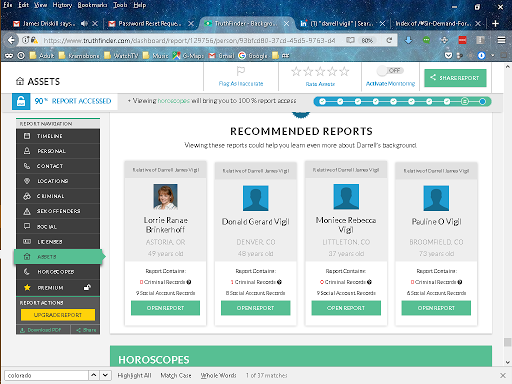
Task: Open the WatchTV bookmarks folder
Action: click(x=121, y=56)
